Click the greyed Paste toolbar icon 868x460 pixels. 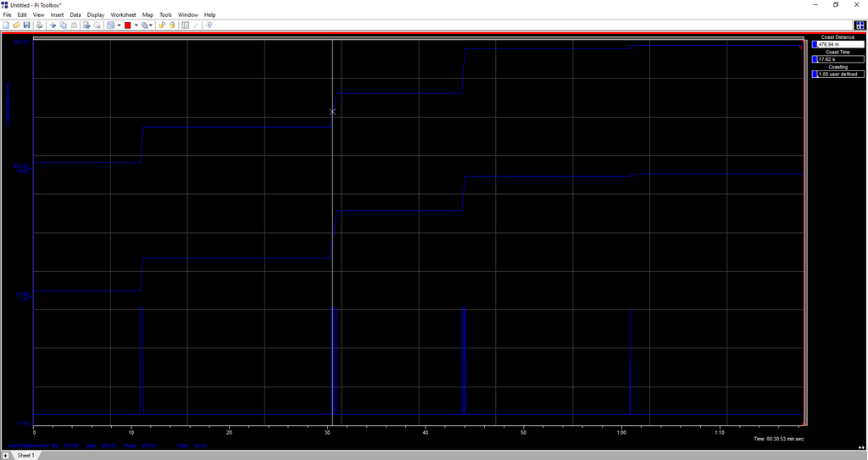click(74, 25)
